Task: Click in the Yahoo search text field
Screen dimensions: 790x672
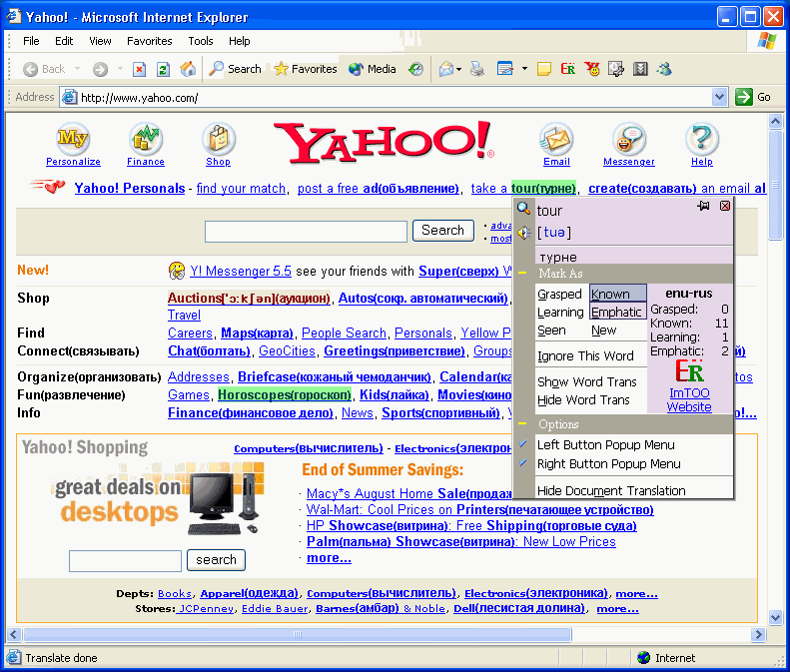Action: pyautogui.click(x=306, y=232)
